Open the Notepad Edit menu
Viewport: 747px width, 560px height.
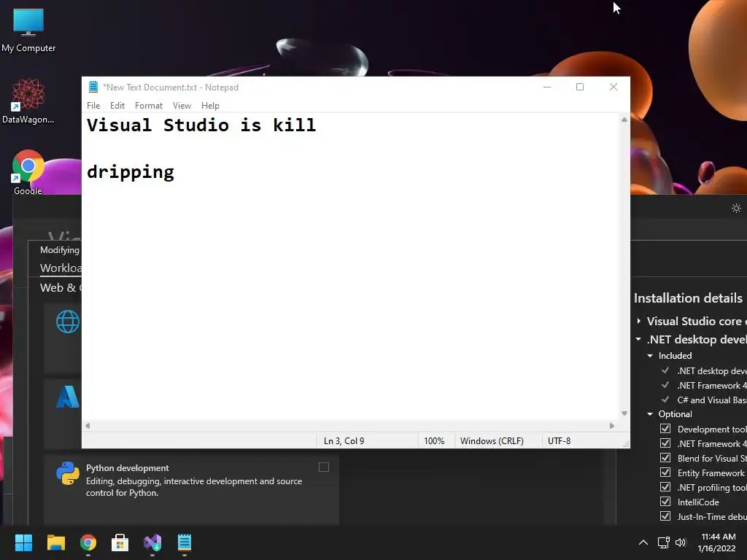117,105
